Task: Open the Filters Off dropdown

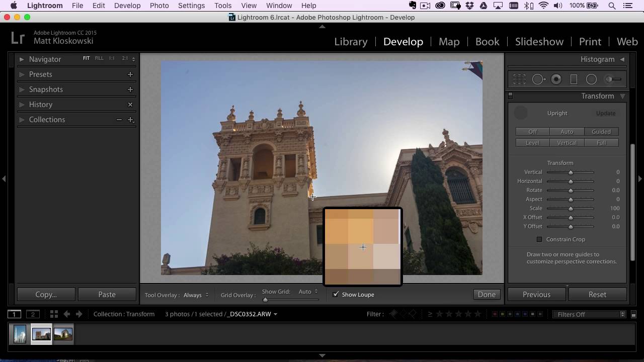Action: [589, 314]
